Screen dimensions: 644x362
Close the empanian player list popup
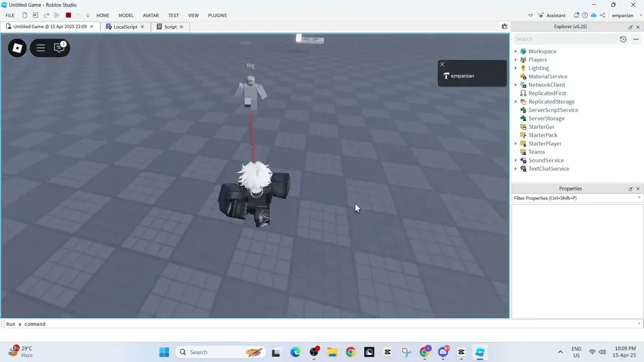click(442, 64)
